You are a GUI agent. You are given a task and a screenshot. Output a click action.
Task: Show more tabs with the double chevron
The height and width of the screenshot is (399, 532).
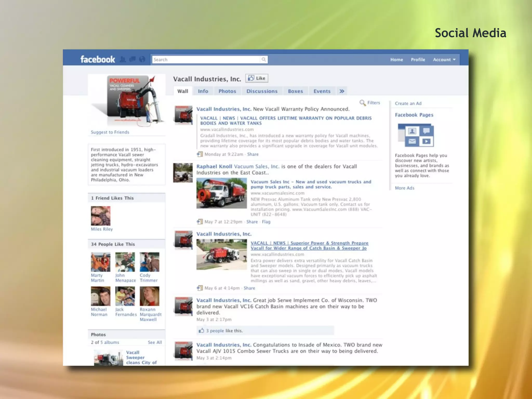(x=342, y=91)
